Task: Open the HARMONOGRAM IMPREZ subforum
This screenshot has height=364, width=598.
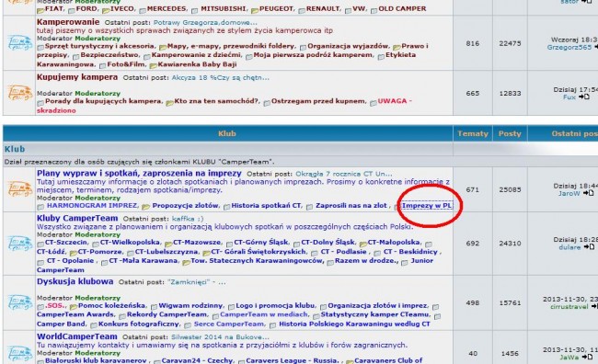Action: click(91, 206)
